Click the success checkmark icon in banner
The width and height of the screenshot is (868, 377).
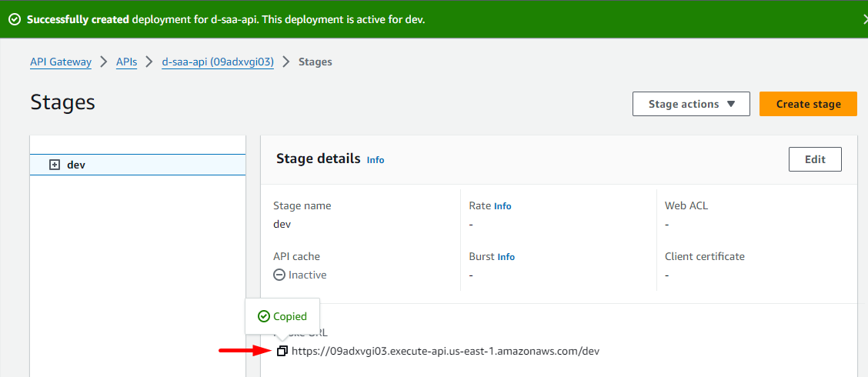pos(15,19)
